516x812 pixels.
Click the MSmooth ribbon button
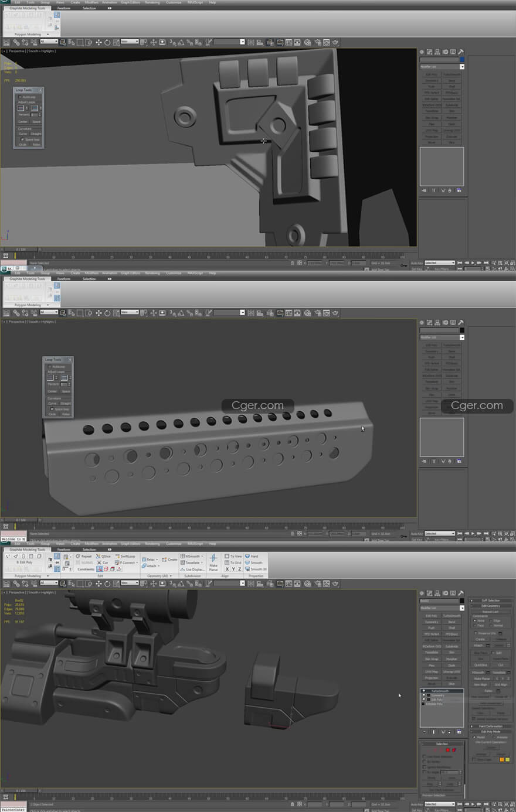coord(191,556)
